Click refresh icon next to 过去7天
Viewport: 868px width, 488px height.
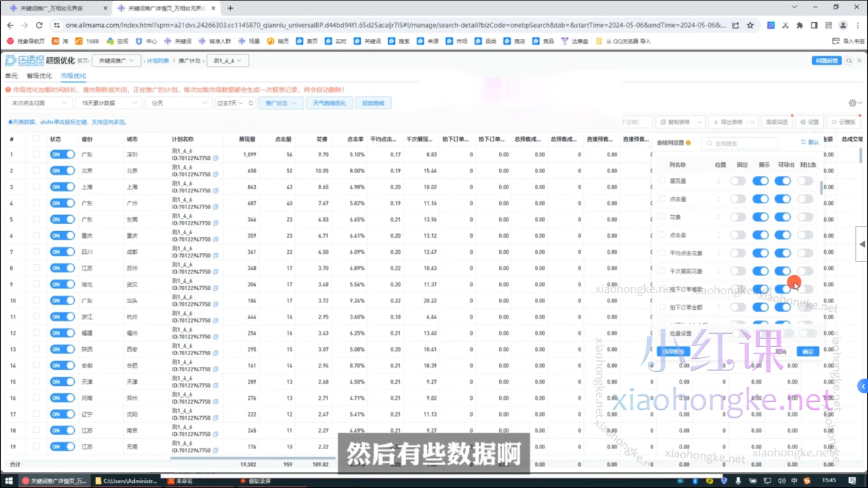click(x=250, y=103)
